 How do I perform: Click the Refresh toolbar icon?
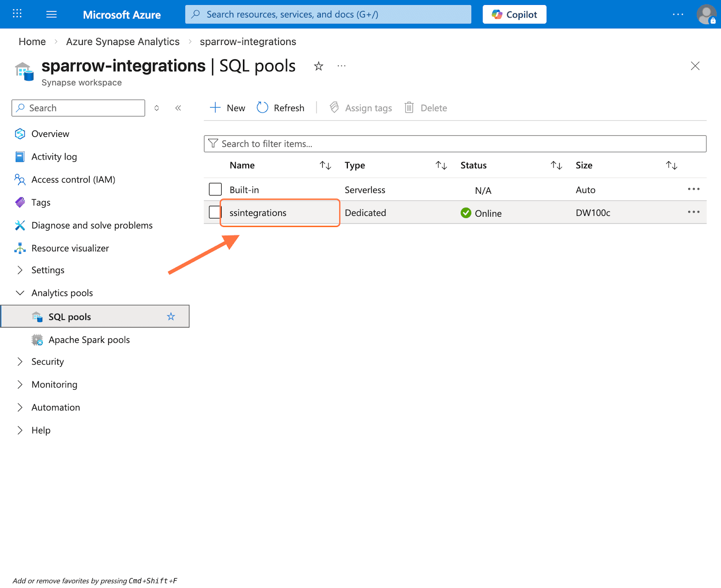pos(263,108)
